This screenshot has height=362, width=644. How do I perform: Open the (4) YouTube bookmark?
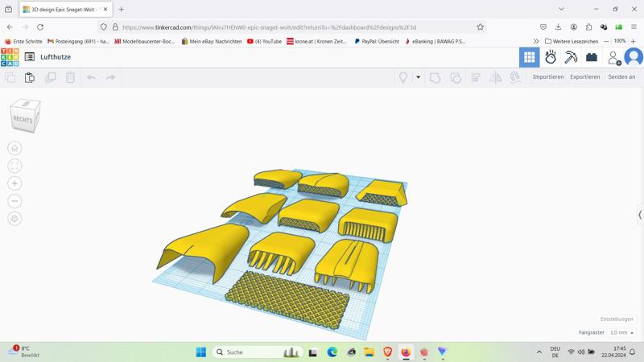[x=265, y=42]
